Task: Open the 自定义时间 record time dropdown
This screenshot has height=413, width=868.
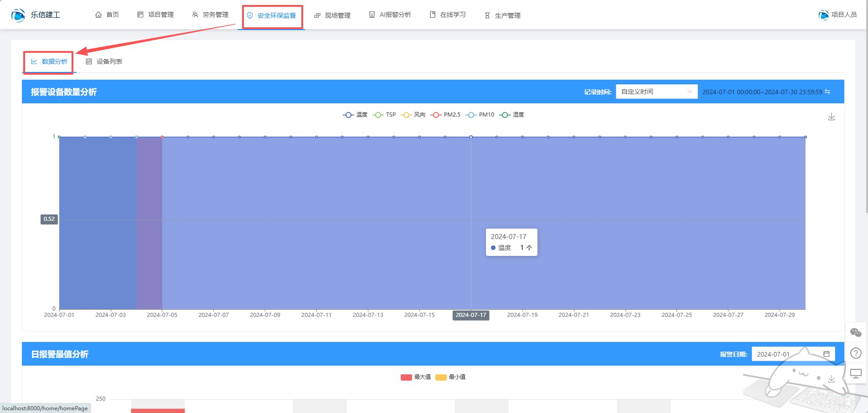Action: (656, 92)
